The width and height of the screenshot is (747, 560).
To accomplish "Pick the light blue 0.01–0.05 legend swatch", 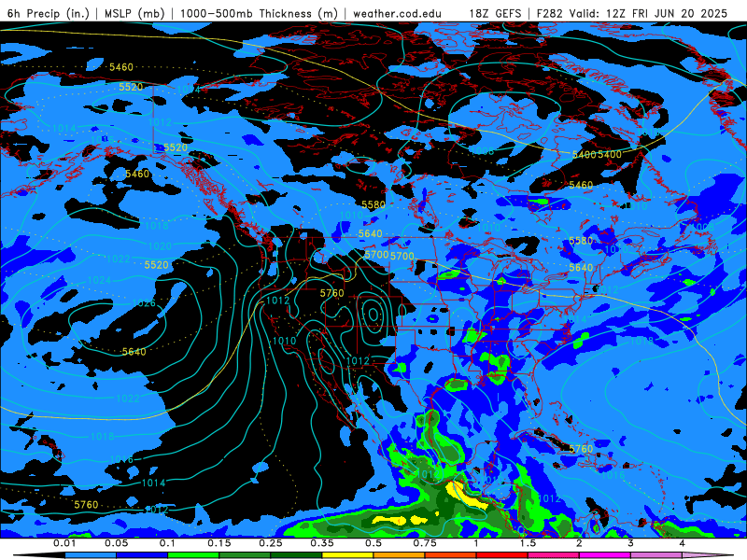I will (91, 555).
